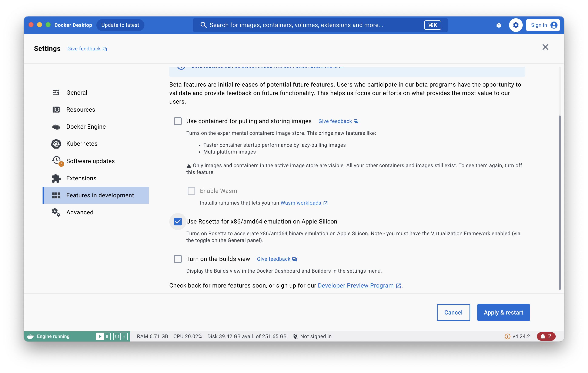
Task: Click the external link icon after Wasm workloads
Action: tap(325, 203)
